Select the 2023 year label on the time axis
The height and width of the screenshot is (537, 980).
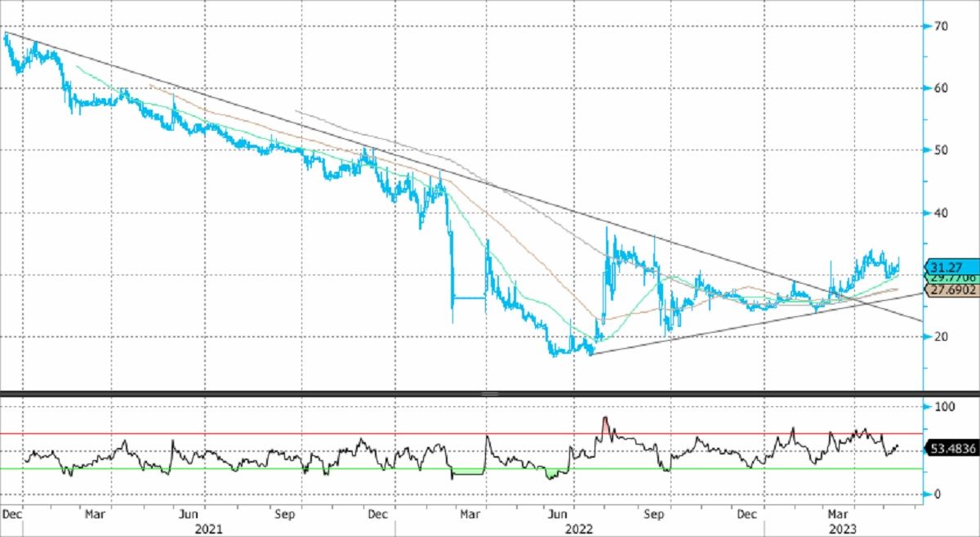click(842, 529)
